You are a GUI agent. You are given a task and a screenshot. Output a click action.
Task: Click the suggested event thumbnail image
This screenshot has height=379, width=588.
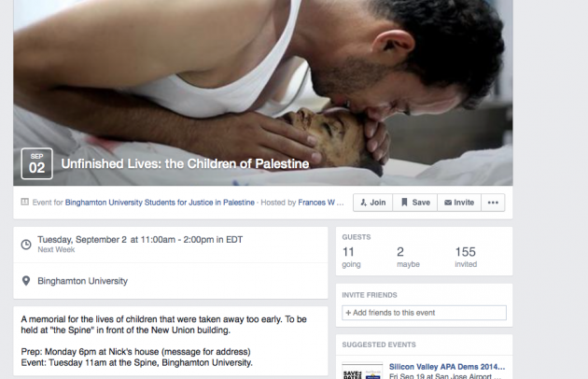click(362, 371)
